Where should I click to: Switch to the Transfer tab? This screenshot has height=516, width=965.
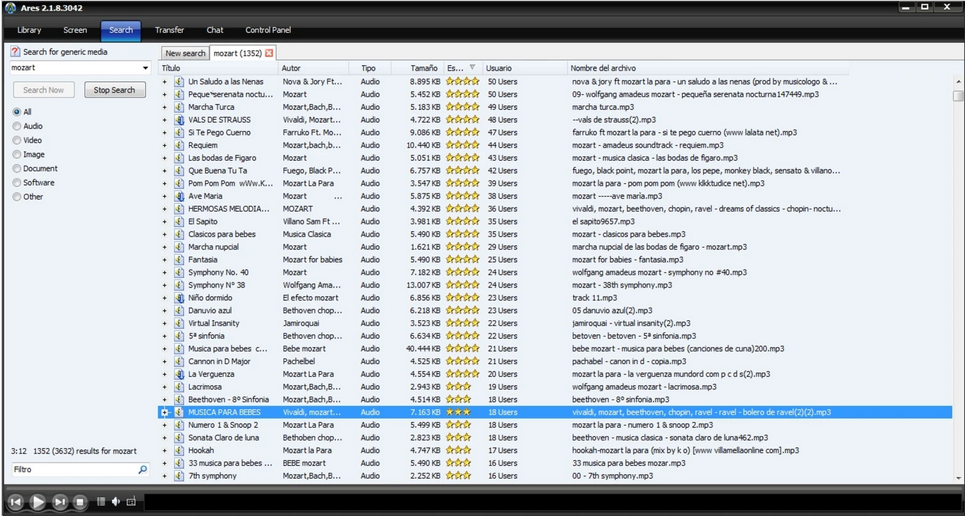pos(169,30)
